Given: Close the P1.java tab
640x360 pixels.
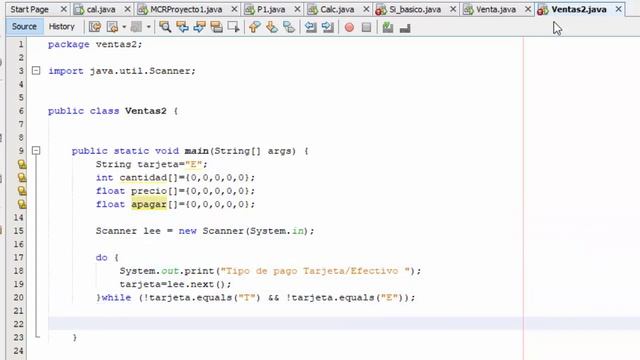Looking at the screenshot, I should [298, 9].
